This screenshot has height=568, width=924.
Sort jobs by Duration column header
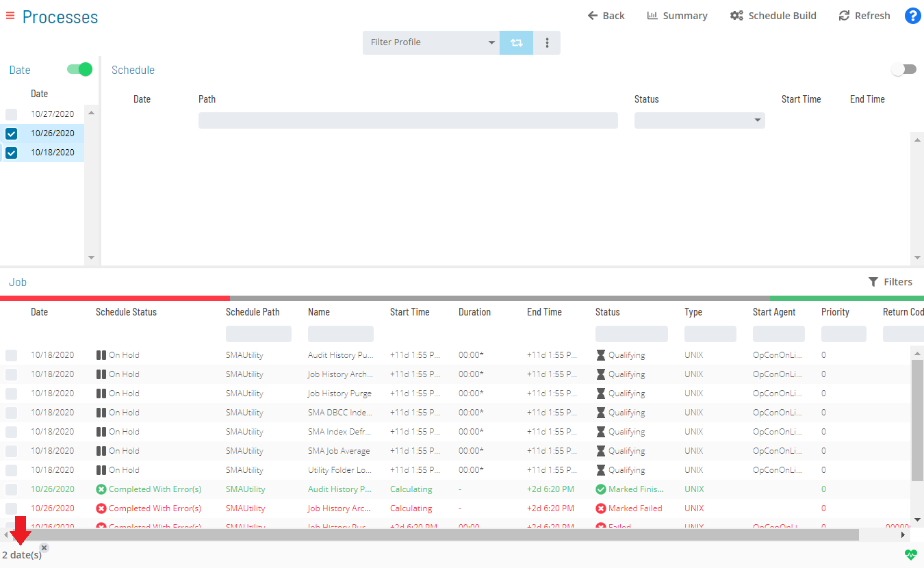click(474, 312)
